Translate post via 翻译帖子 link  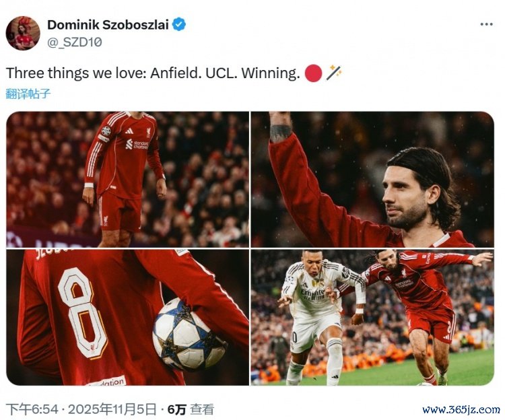tap(28, 94)
